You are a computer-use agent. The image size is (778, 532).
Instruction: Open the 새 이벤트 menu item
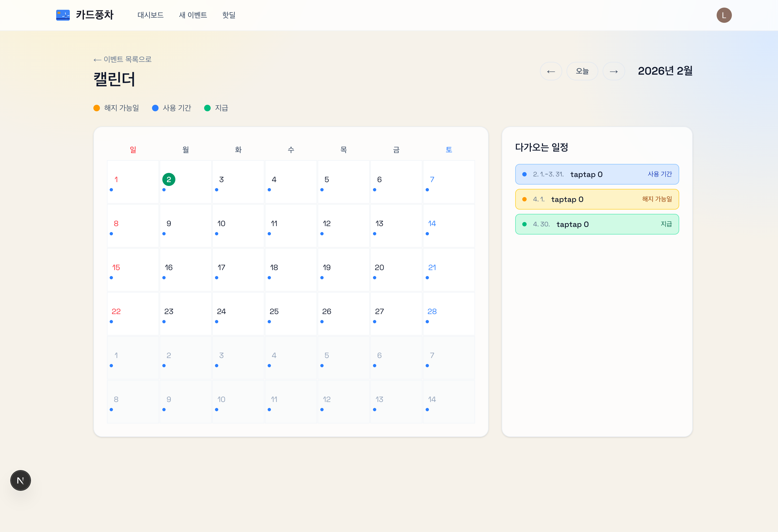pyautogui.click(x=193, y=15)
